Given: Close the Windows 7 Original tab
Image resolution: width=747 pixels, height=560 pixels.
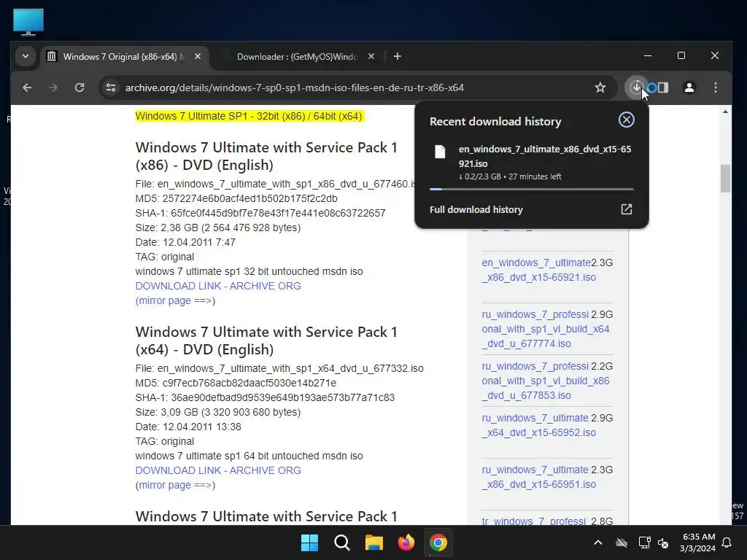Looking at the screenshot, I should [198, 57].
